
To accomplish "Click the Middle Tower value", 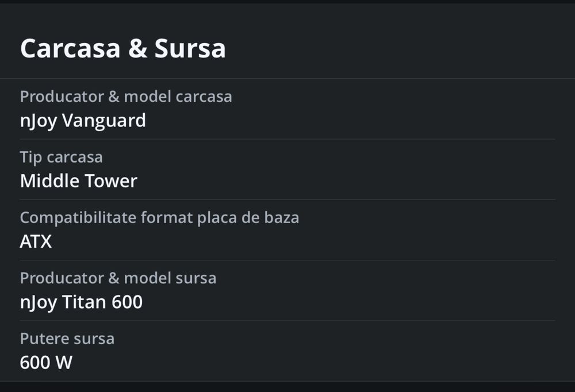I will [x=78, y=182].
